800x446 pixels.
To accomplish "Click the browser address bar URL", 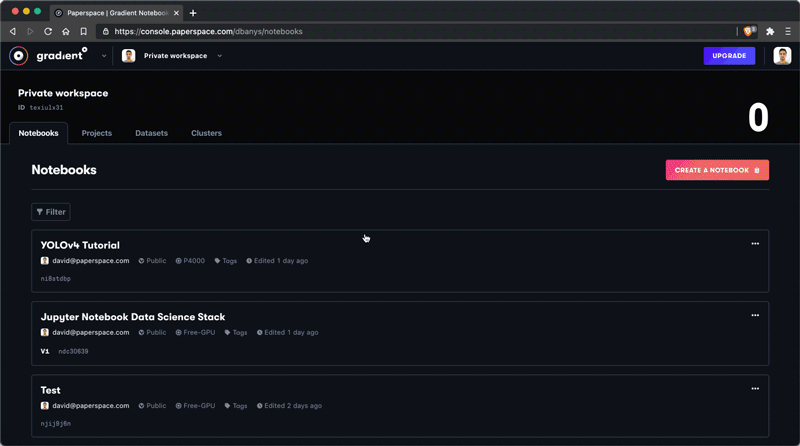I will tap(208, 32).
